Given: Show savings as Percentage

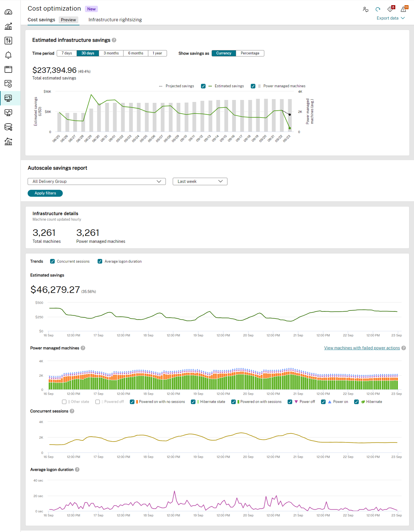Looking at the screenshot, I should pyautogui.click(x=250, y=53).
